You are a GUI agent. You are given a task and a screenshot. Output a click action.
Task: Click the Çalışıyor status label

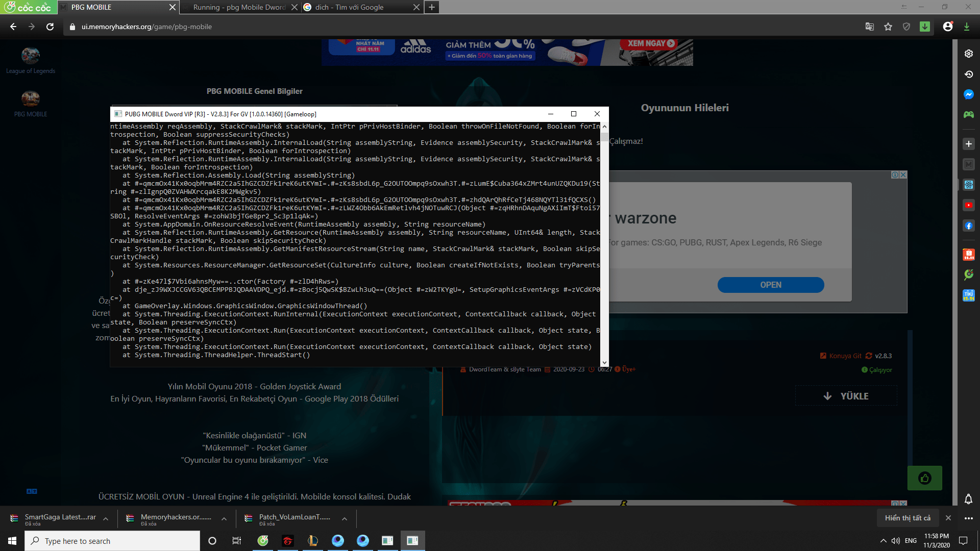(x=880, y=370)
